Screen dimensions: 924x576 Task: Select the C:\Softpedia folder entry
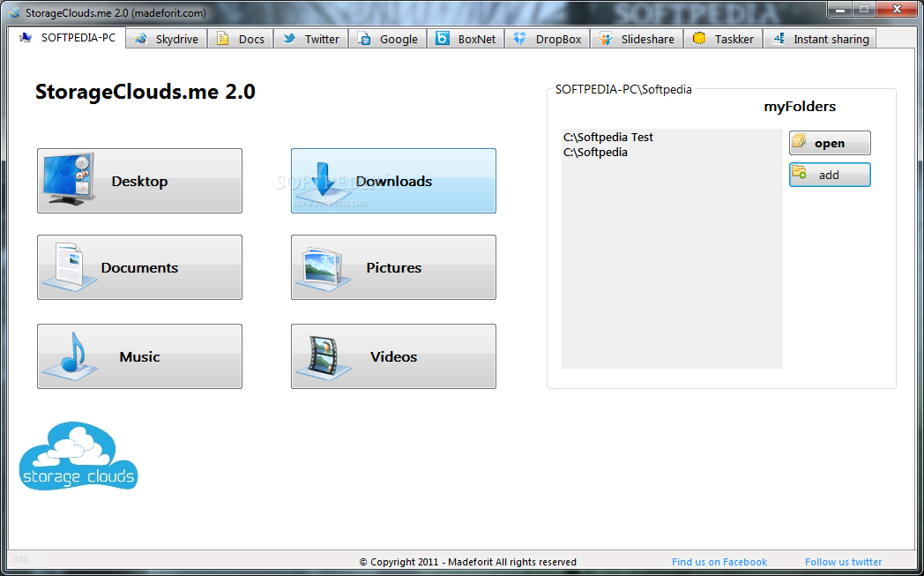[595, 152]
